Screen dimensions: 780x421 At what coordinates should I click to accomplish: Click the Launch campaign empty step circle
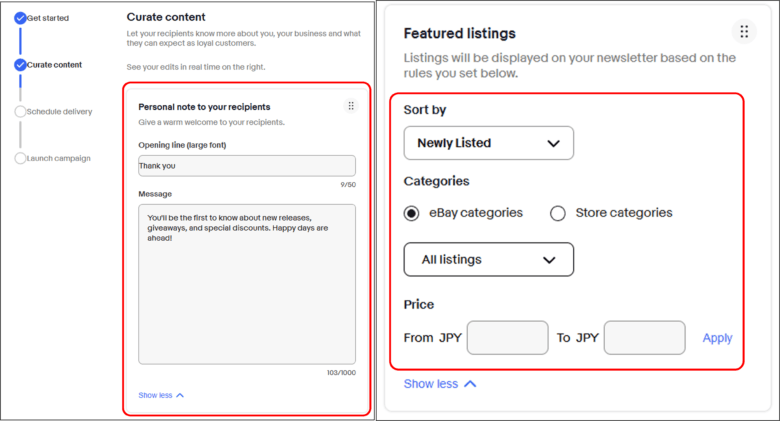[x=20, y=158]
